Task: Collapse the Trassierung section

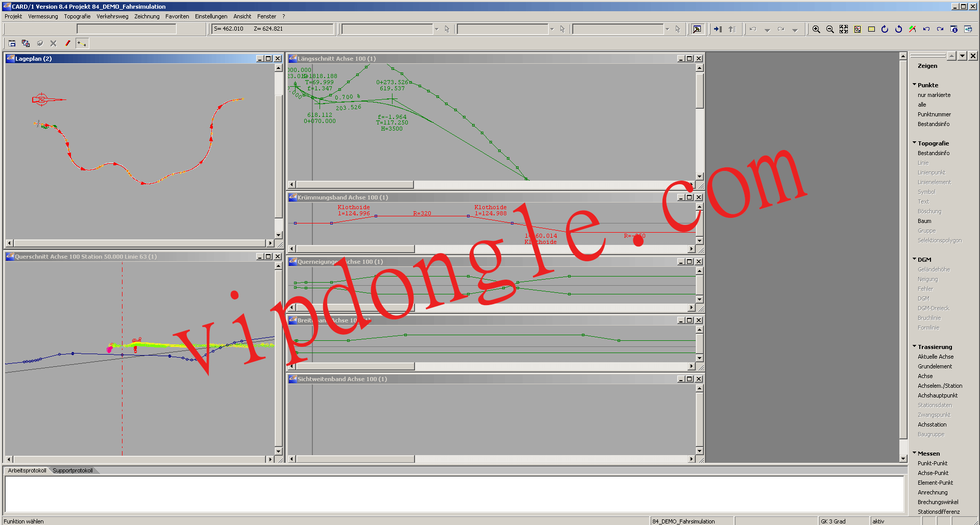Action: 914,346
